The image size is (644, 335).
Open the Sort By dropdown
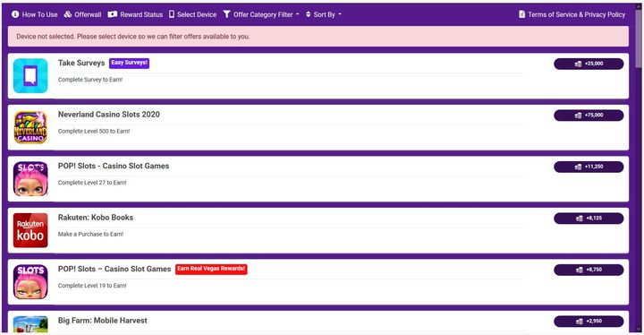pyautogui.click(x=324, y=14)
